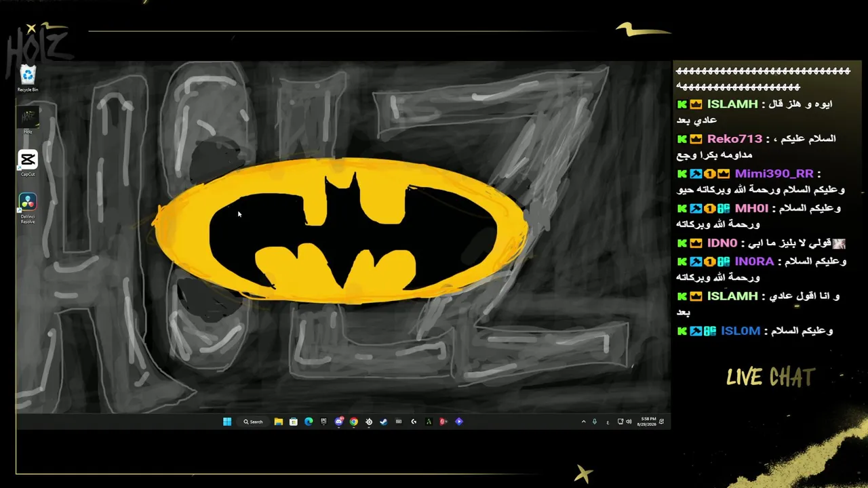Image resolution: width=868 pixels, height=488 pixels.
Task: Click the taskbar Search box
Action: pyautogui.click(x=254, y=422)
